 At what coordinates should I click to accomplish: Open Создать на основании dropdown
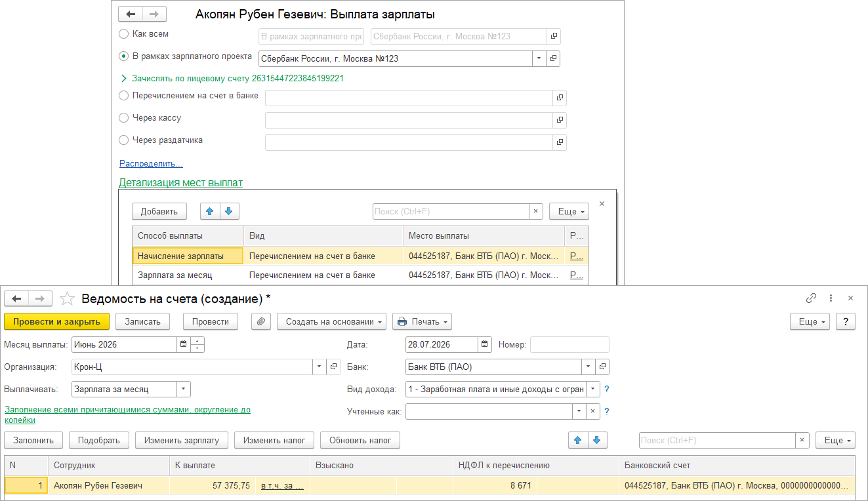pyautogui.click(x=331, y=321)
